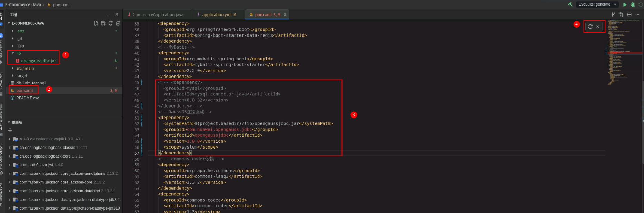Viewport: 644px width, 213px height.
Task: Expand the .arts folder
Action: pos(13,31)
